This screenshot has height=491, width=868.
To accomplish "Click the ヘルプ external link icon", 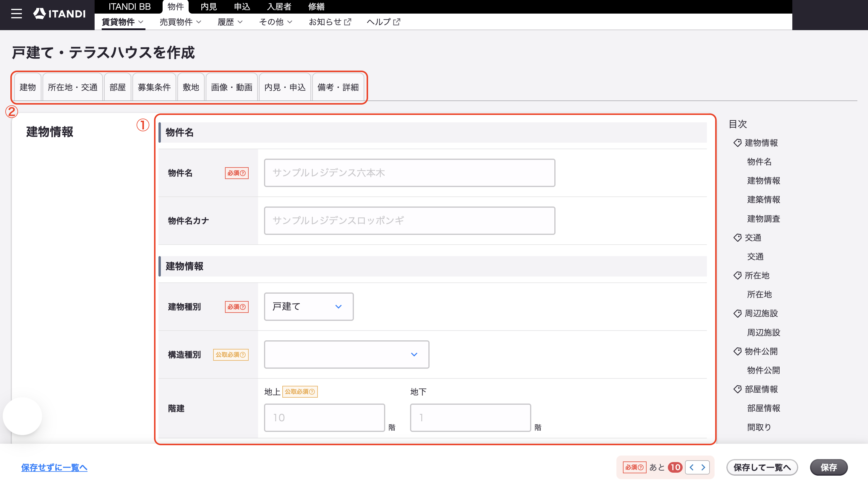I will [397, 22].
